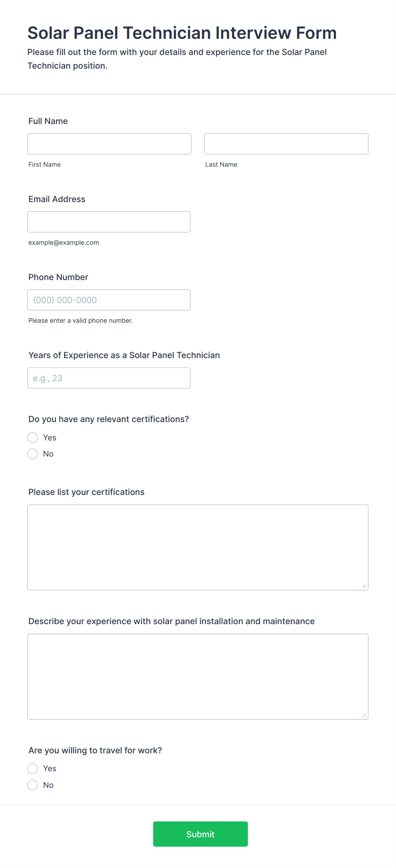
Task: Click the 'Please list your certifications' label
Action: 86,492
